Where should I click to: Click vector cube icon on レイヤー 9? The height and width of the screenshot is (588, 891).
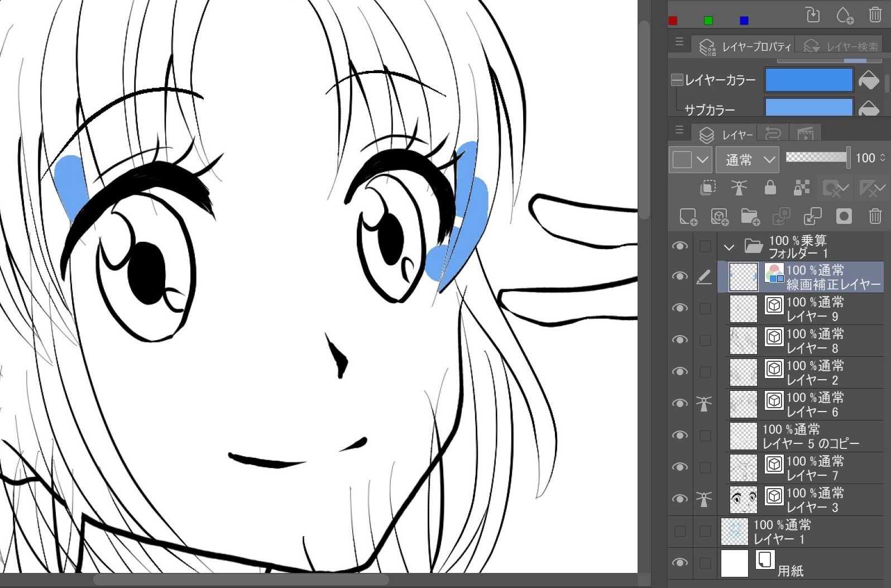774,305
